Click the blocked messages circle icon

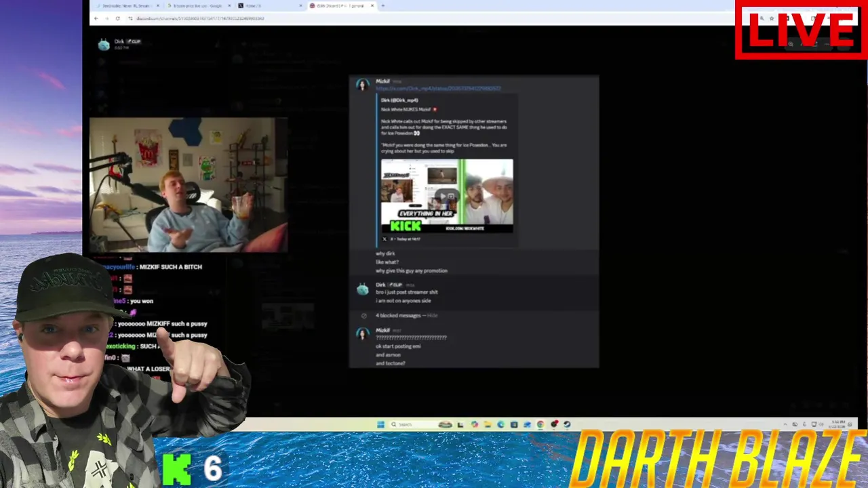point(364,316)
